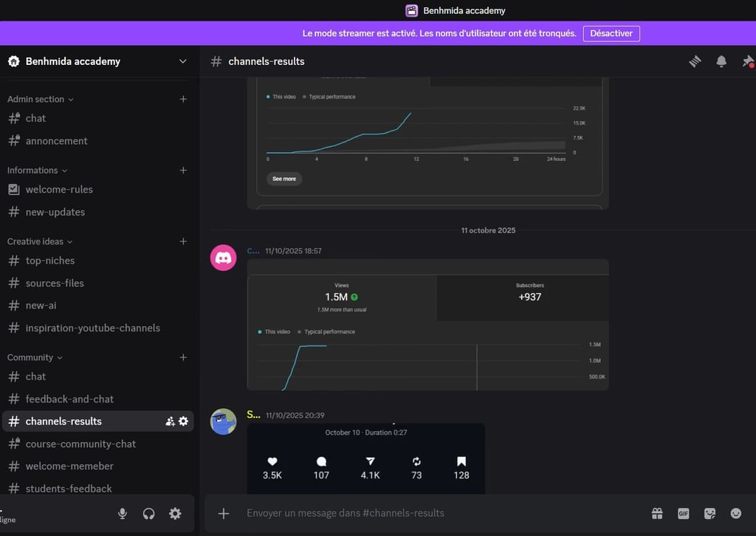Screen dimensions: 756x536
Task: Open gift icon in message bar
Action: [x=657, y=513]
